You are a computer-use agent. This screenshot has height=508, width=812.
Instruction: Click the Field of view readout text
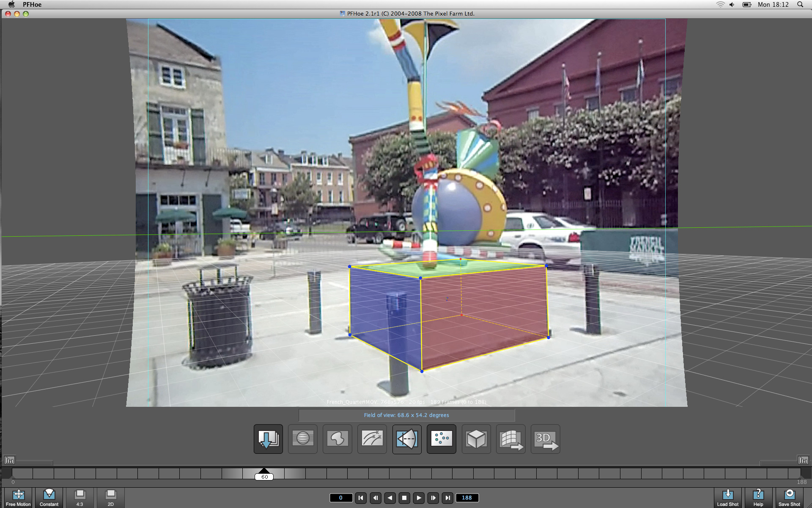click(x=406, y=415)
